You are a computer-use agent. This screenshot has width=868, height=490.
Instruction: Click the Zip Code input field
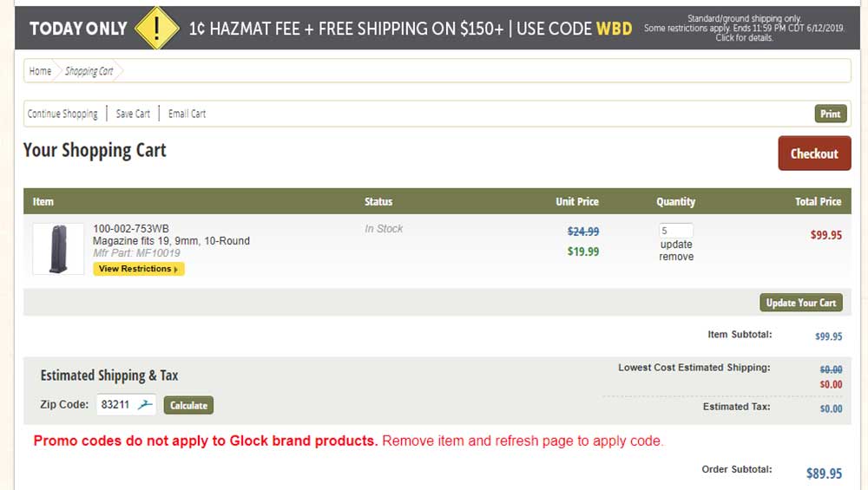tap(116, 404)
